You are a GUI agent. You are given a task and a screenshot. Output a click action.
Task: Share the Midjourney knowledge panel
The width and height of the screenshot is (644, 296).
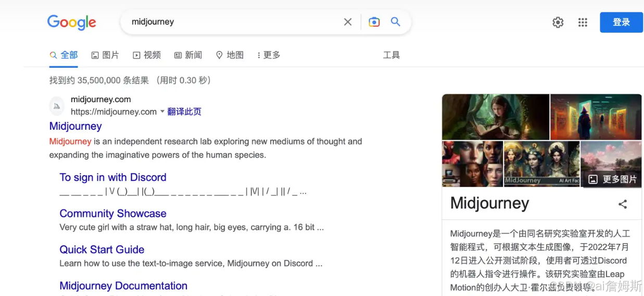[x=623, y=204]
